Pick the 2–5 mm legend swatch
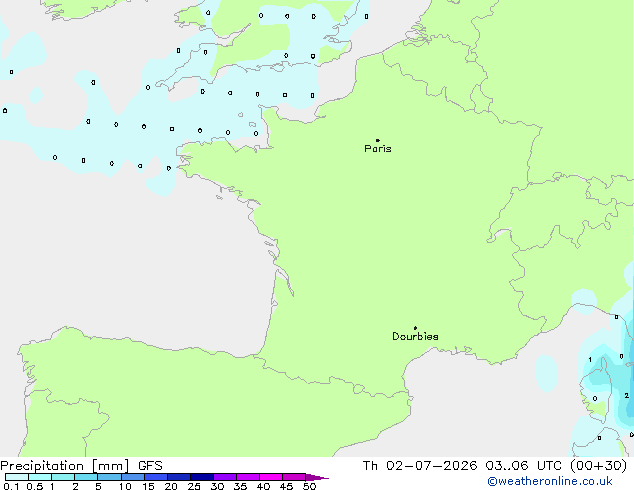 (86, 477)
